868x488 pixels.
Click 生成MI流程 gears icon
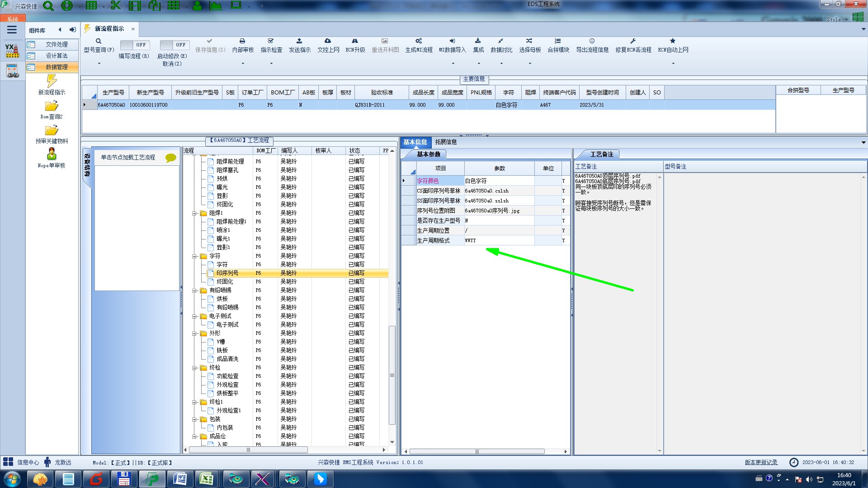(419, 41)
